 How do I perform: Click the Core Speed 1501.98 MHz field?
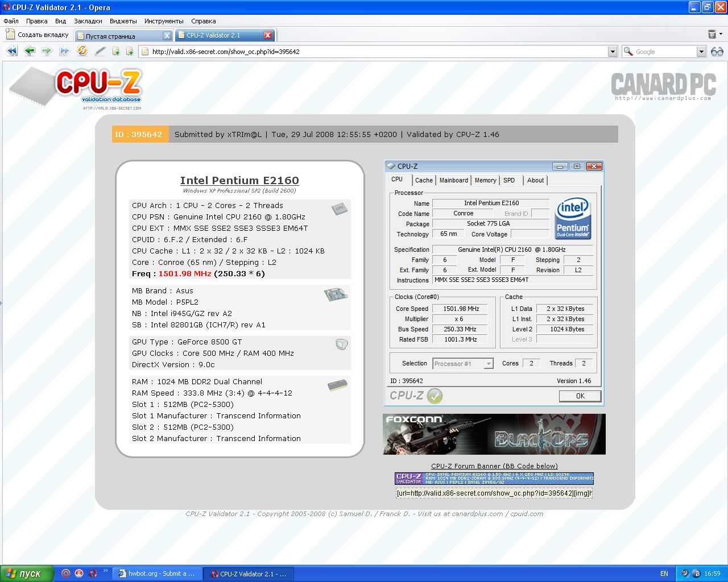coord(461,309)
